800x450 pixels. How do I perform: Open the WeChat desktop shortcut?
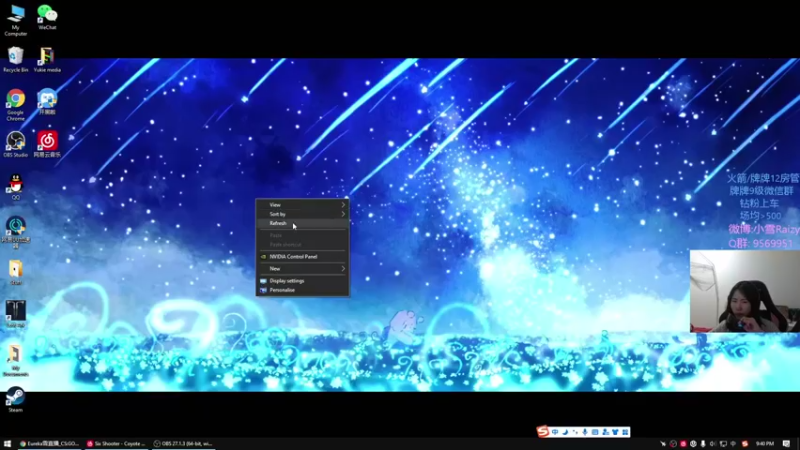(47, 17)
